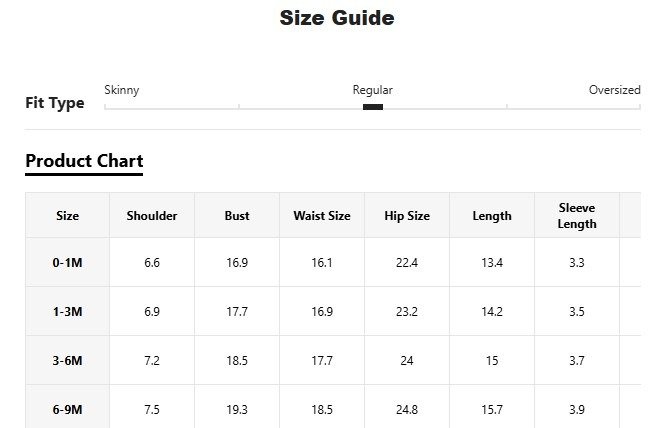This screenshot has width=661, height=428.
Task: Select the Skinny fit label
Action: pos(122,90)
